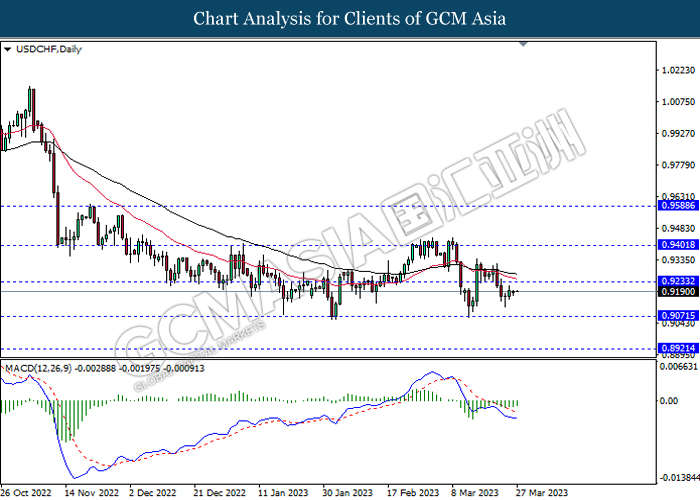Click the 0.99270 price axis value

(x=679, y=133)
